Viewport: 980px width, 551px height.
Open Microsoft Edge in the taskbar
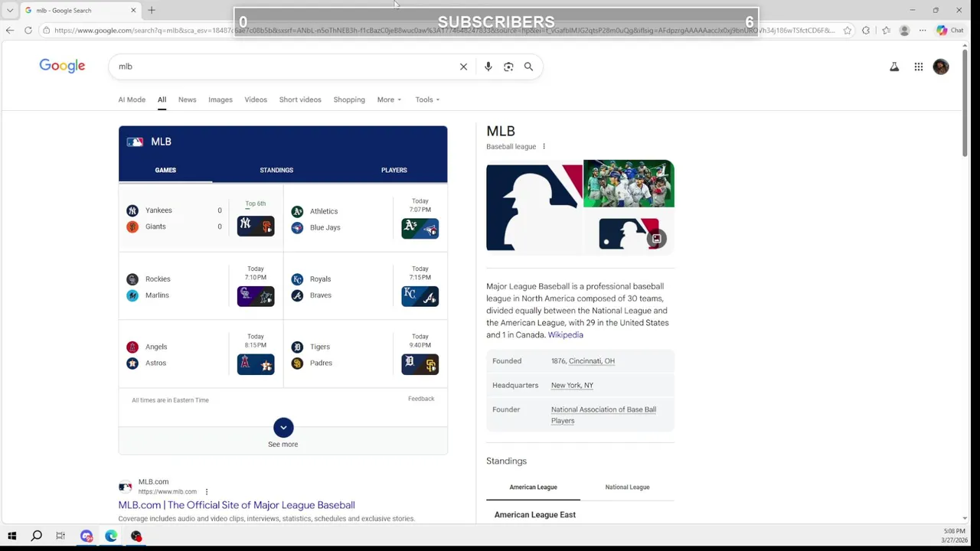click(x=111, y=536)
